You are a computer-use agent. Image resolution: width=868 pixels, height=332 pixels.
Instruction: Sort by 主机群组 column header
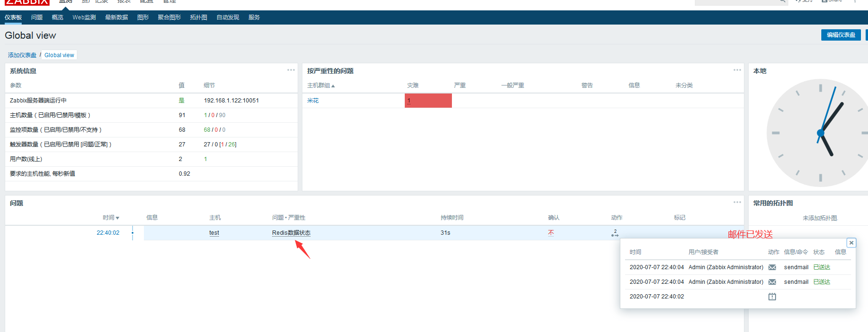click(320, 85)
